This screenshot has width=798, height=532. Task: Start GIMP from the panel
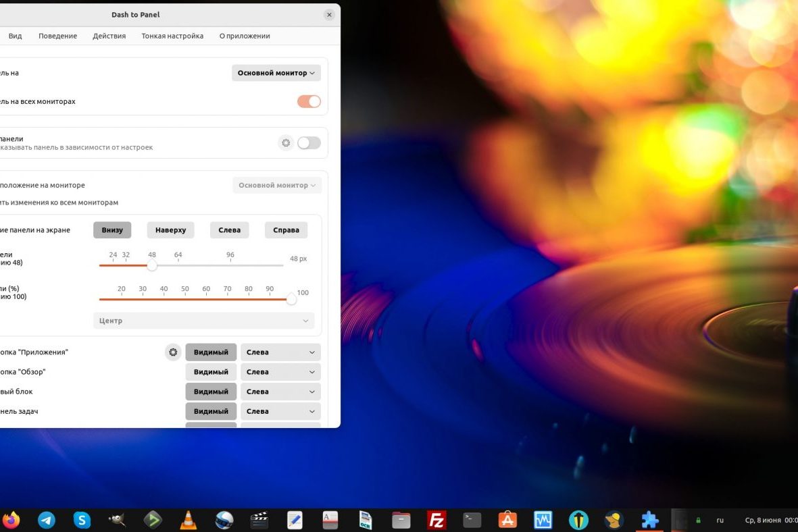[x=116, y=520]
